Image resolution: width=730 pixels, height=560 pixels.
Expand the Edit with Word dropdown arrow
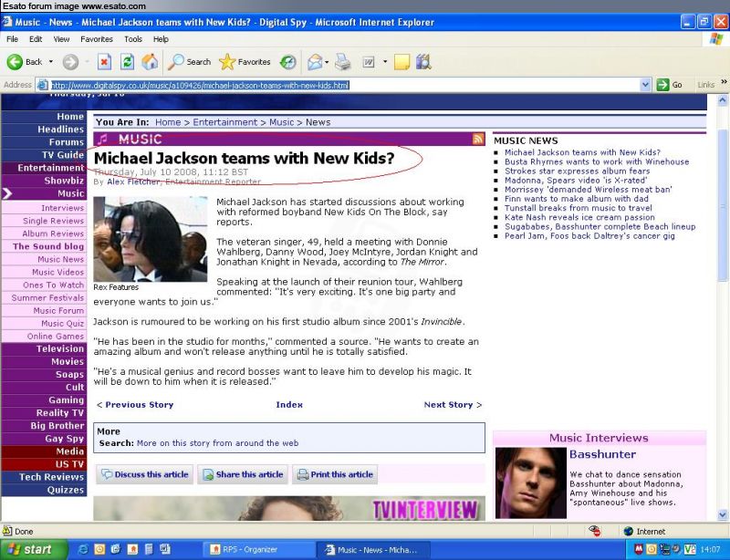(385, 61)
